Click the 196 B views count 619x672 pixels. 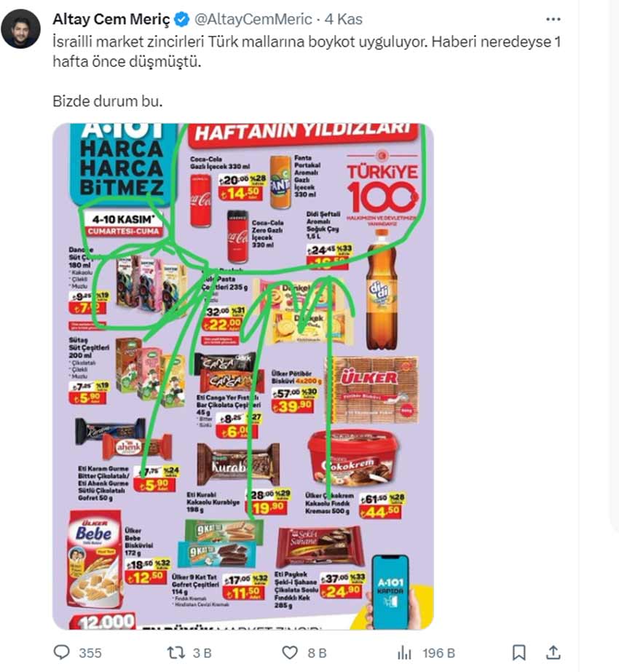(x=438, y=653)
